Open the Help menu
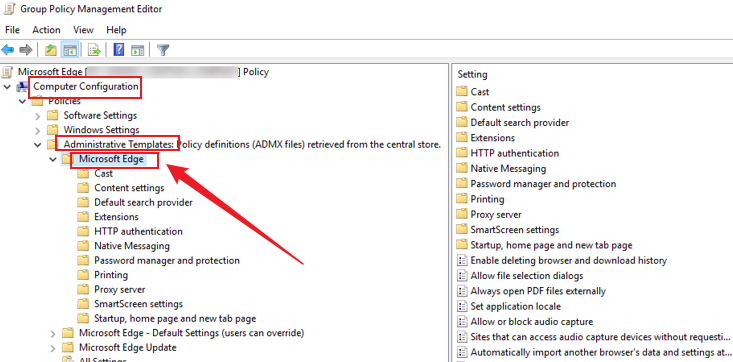733x362 pixels. pos(116,30)
